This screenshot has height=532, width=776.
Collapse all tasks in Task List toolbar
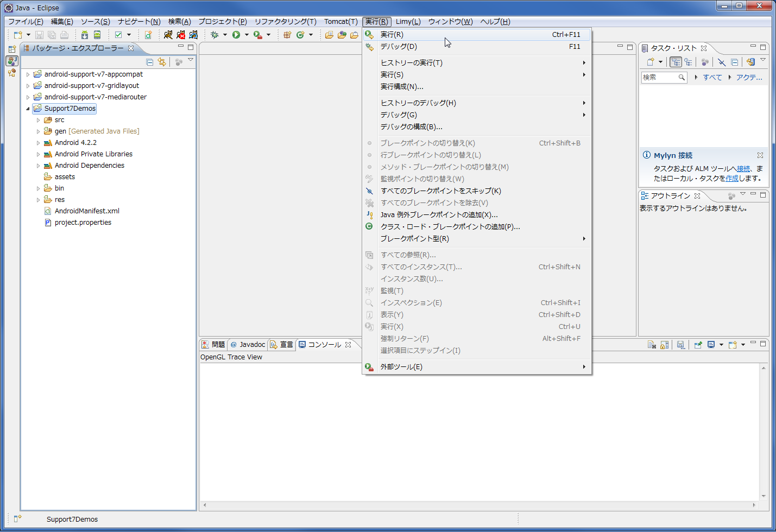click(734, 62)
